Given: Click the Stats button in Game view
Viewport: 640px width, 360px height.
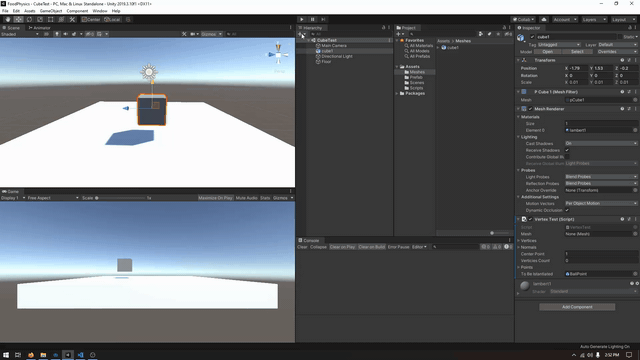Looking at the screenshot, I should click(265, 198).
